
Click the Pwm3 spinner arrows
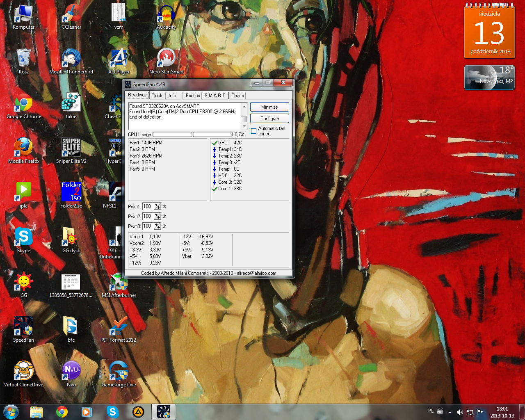point(157,226)
